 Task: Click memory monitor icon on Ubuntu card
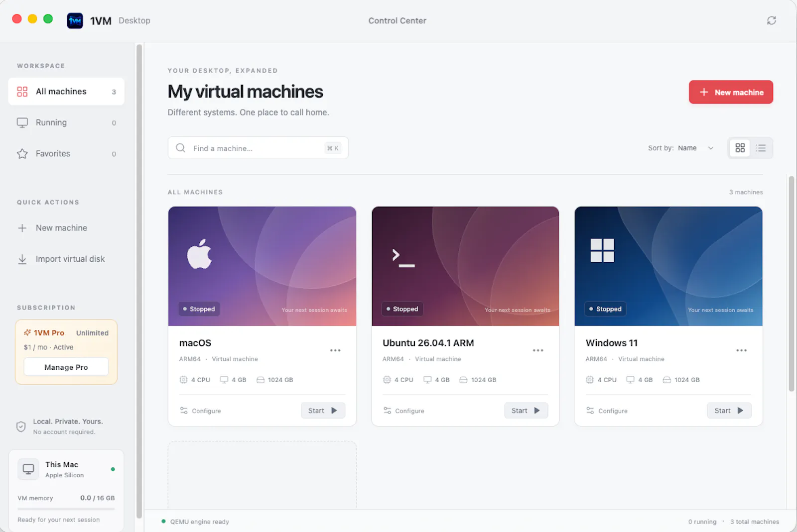coord(427,380)
